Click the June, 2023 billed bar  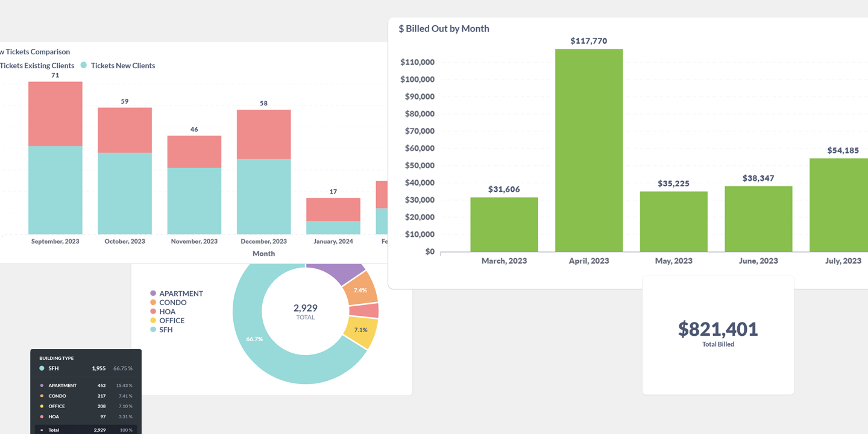pos(758,219)
